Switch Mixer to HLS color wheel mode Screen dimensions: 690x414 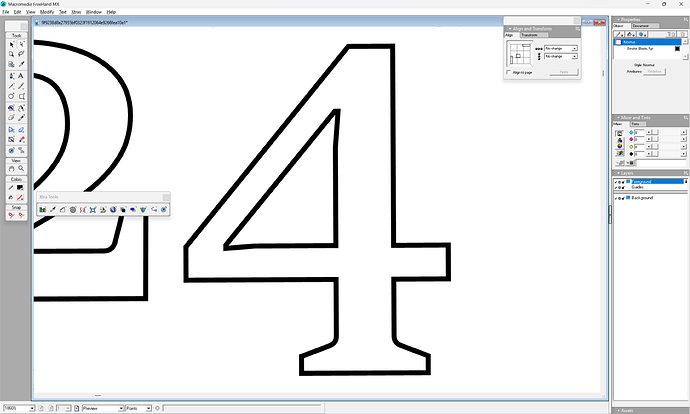pos(620,146)
